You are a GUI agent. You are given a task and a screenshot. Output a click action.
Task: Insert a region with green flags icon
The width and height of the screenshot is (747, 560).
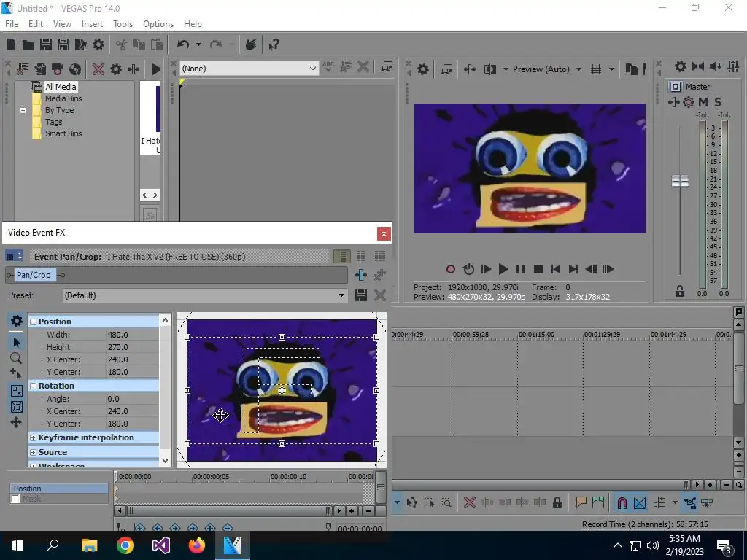[598, 502]
